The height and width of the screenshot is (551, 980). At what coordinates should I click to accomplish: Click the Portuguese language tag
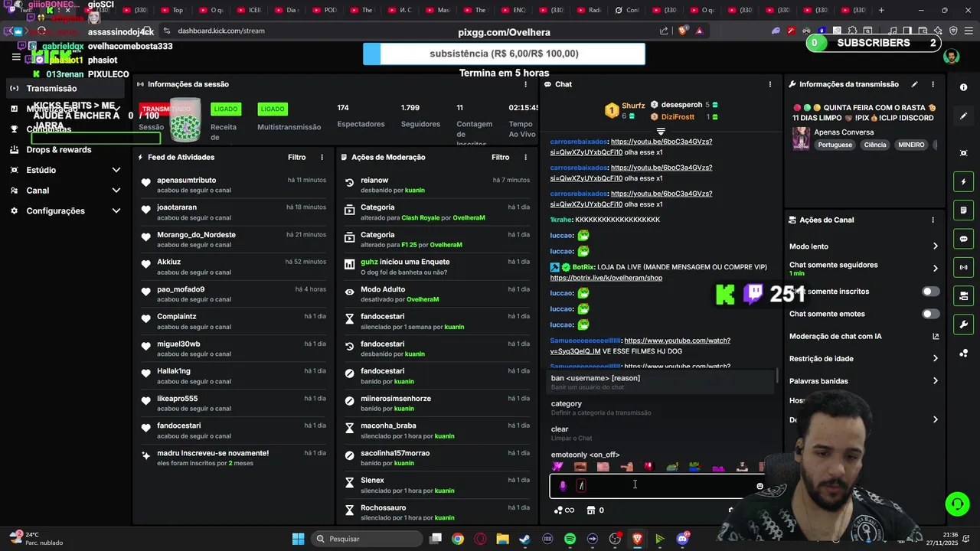835,145
